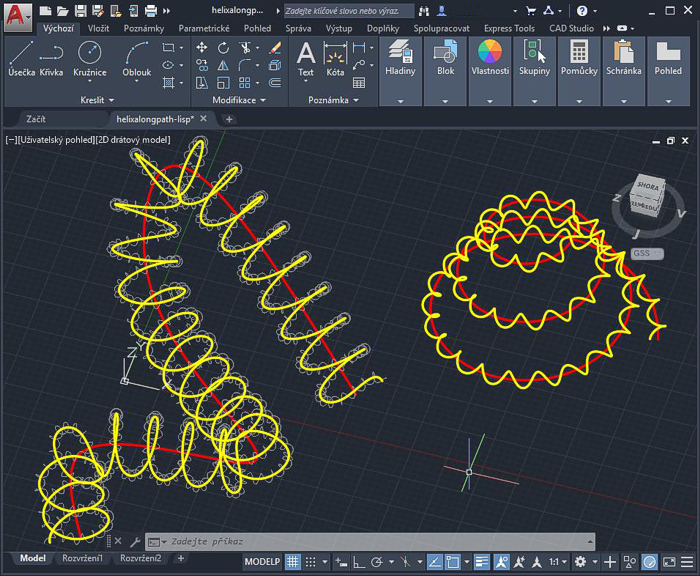The height and width of the screenshot is (576, 700).
Task: Expand the quick access toolbar overflow arrows
Action: point(167,11)
